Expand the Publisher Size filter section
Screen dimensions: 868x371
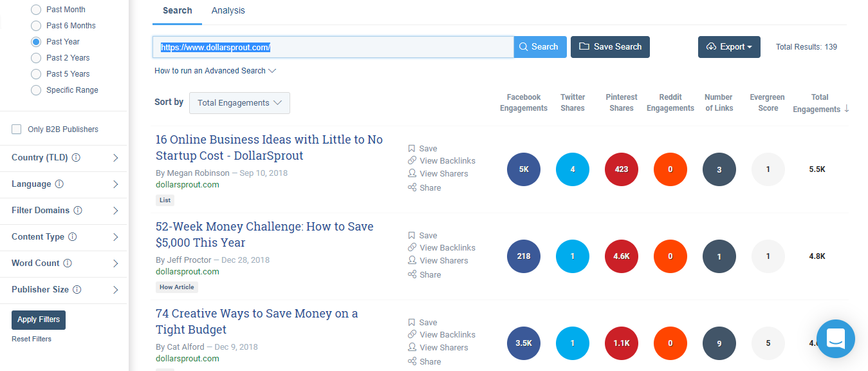(x=116, y=290)
